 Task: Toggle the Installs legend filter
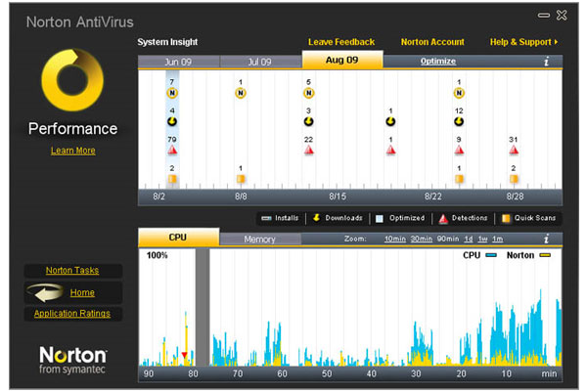(281, 218)
